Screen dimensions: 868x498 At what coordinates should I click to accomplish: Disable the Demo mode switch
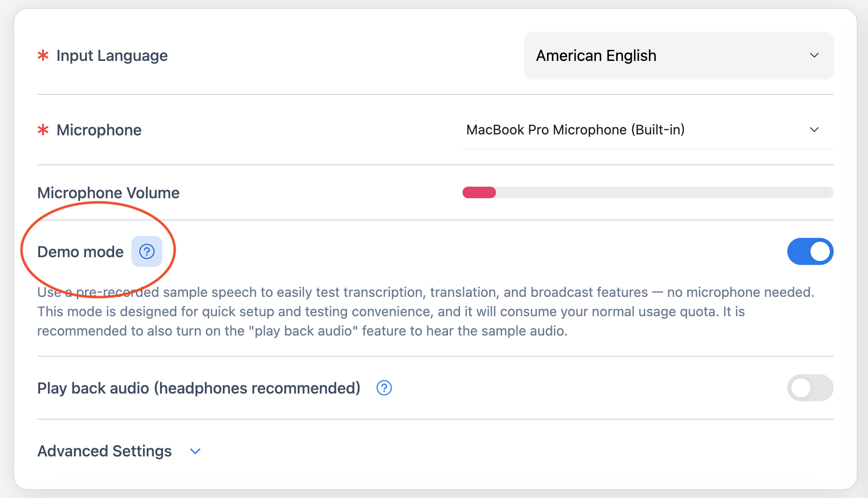[x=810, y=251]
